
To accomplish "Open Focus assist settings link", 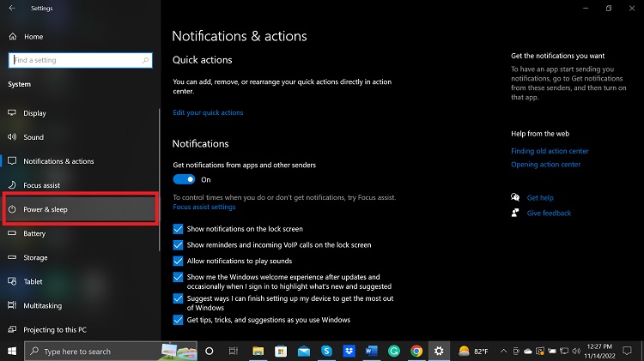I will [x=204, y=207].
